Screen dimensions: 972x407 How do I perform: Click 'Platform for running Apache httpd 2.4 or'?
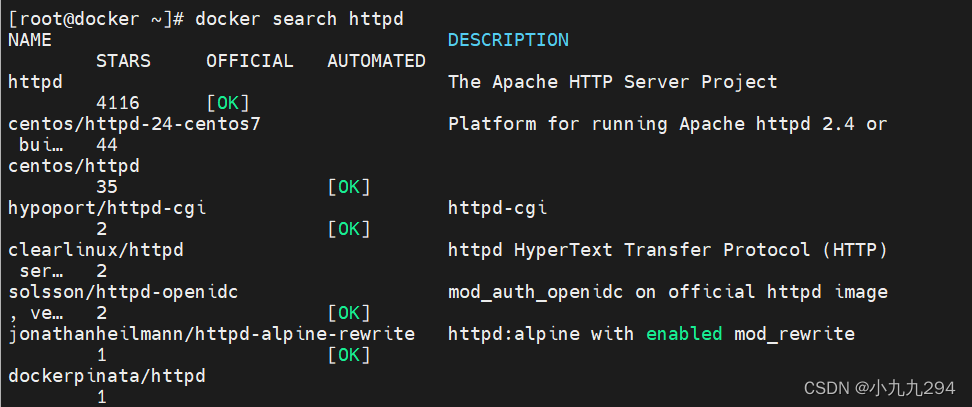(668, 124)
